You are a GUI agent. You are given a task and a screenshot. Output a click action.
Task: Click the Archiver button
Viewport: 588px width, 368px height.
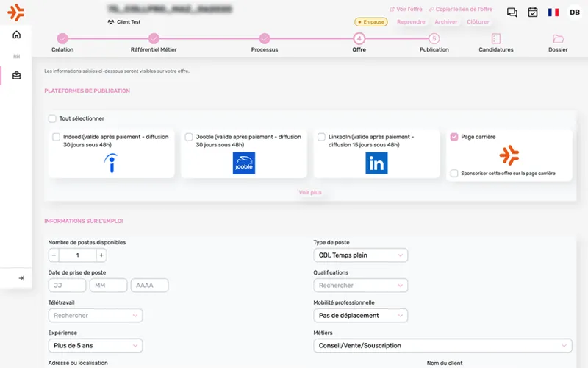[446, 22]
